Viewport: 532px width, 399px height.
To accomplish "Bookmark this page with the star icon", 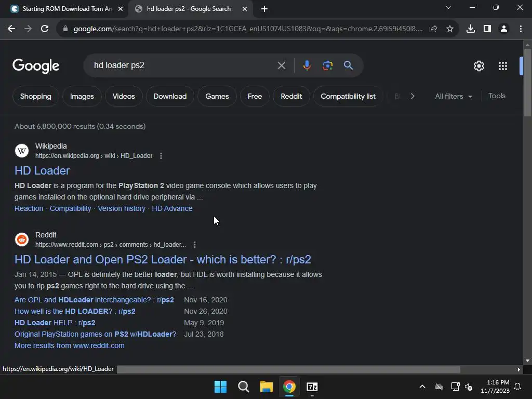I will pyautogui.click(x=450, y=29).
